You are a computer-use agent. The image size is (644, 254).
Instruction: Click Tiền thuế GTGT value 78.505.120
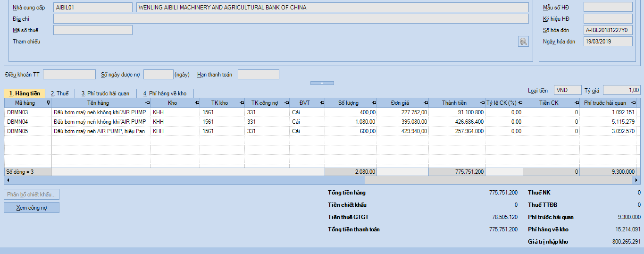(x=505, y=217)
